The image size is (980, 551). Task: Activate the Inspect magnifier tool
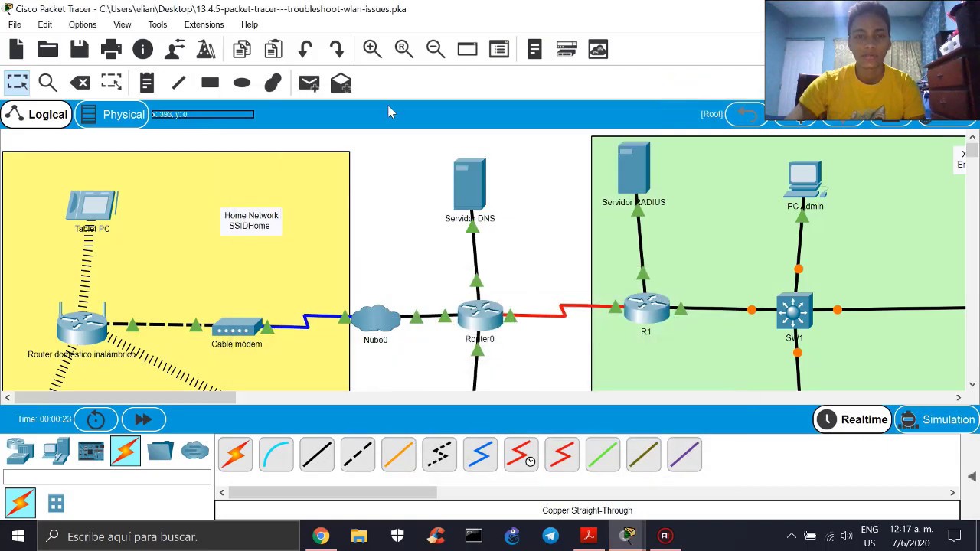[x=47, y=83]
